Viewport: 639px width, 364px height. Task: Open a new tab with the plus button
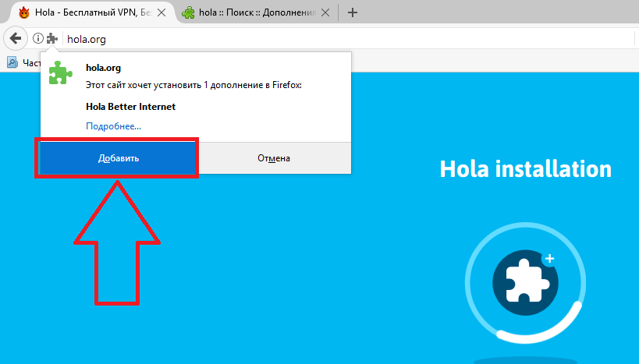pyautogui.click(x=353, y=12)
